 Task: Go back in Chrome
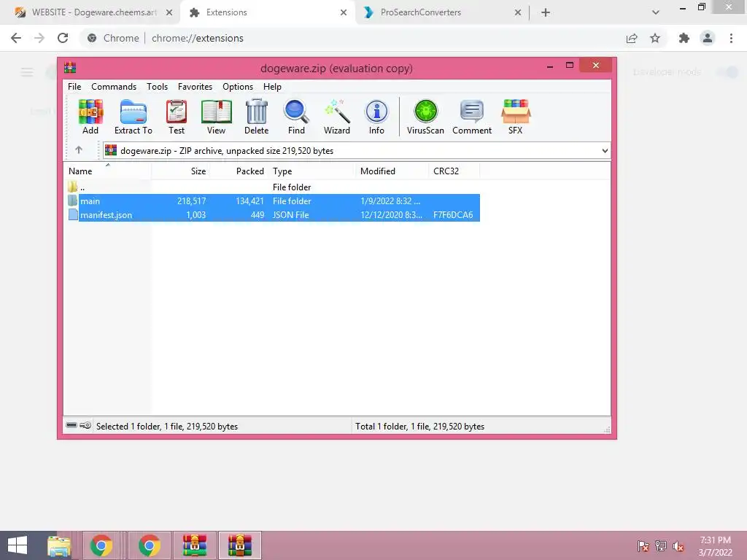[16, 38]
